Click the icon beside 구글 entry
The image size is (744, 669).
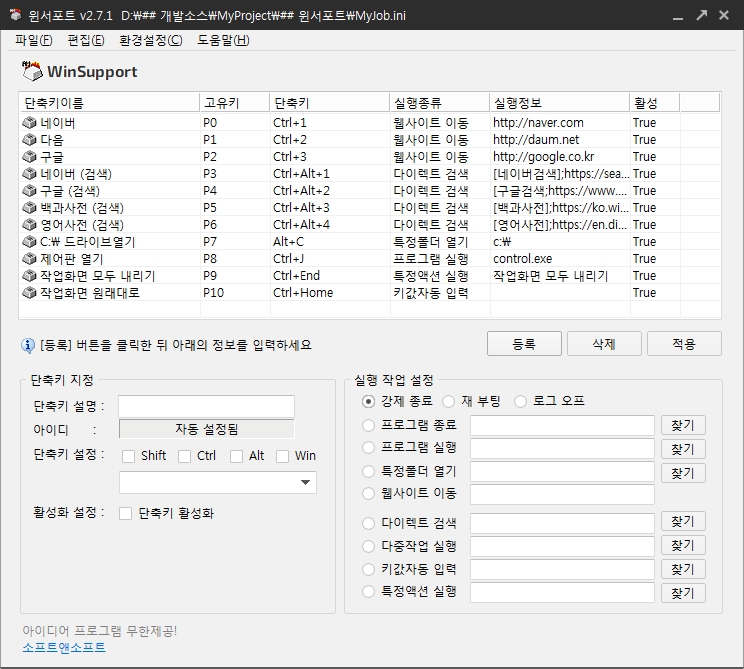(29, 157)
